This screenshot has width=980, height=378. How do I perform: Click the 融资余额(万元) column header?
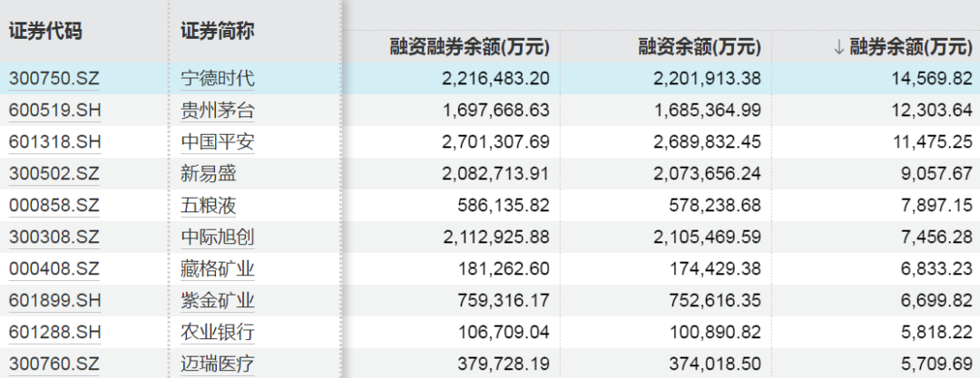700,47
